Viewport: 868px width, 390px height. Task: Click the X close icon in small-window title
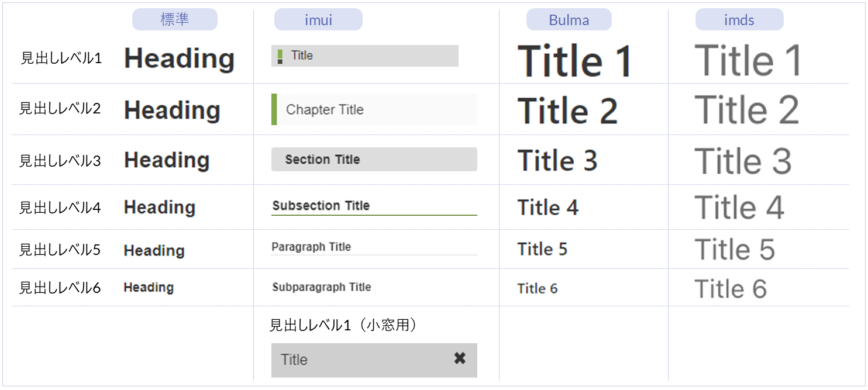click(460, 358)
